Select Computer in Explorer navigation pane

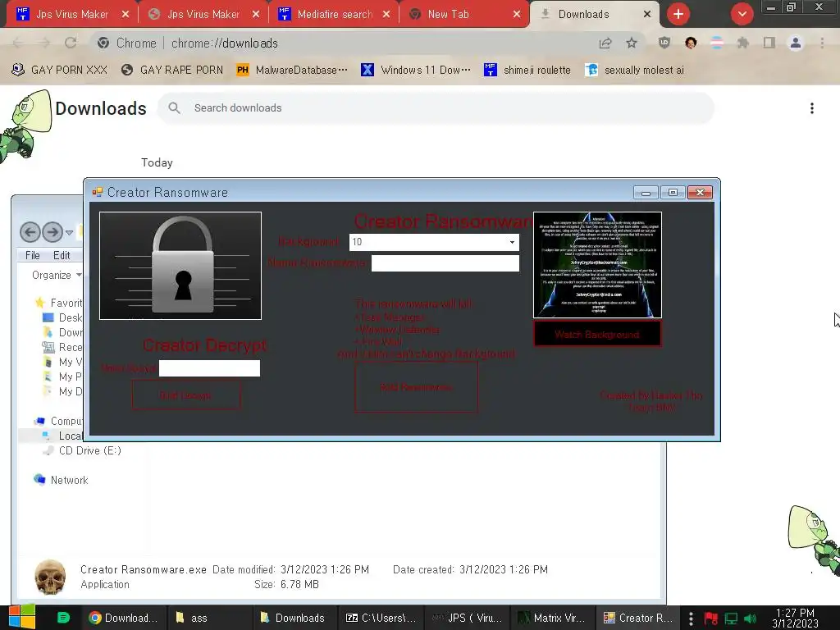(58, 421)
